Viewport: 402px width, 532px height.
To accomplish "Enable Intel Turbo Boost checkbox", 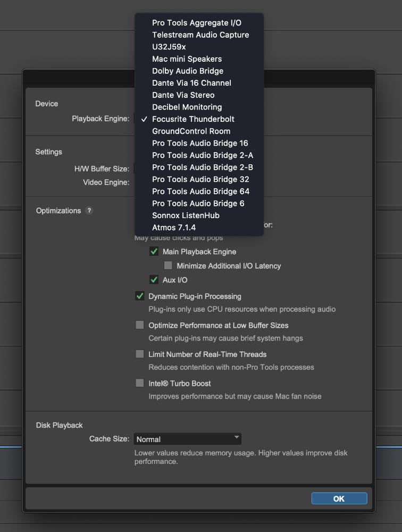I will [x=140, y=383].
